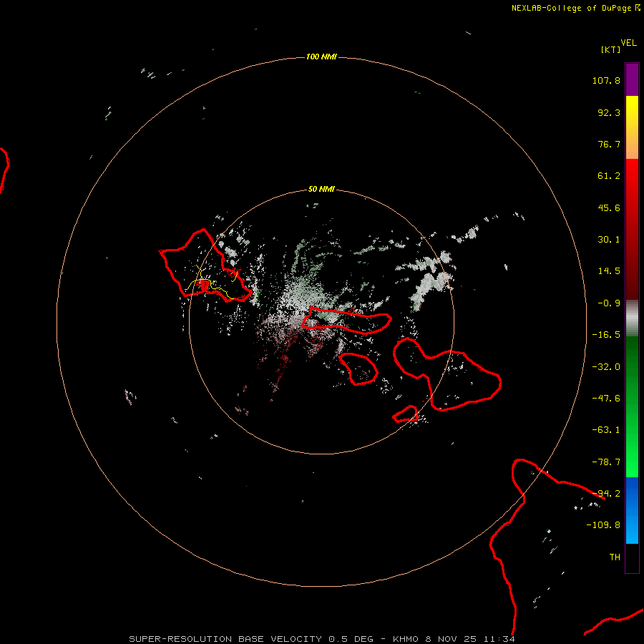Viewport: 644px width, 644px height.
Task: Click the 76.7 scale value
Action: point(609,144)
